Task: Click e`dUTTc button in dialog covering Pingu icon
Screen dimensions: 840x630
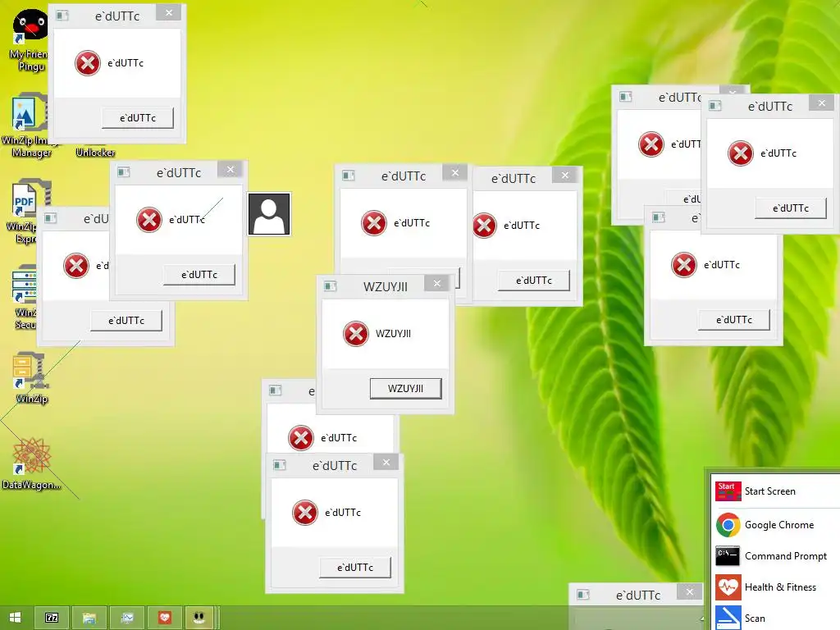Action: pos(138,118)
